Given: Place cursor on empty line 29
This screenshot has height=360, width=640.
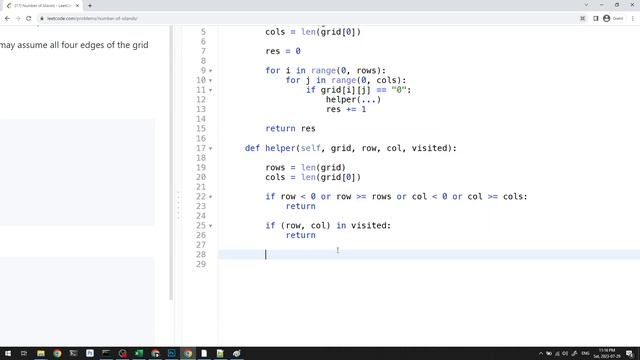Looking at the screenshot, I should click(429, 264).
